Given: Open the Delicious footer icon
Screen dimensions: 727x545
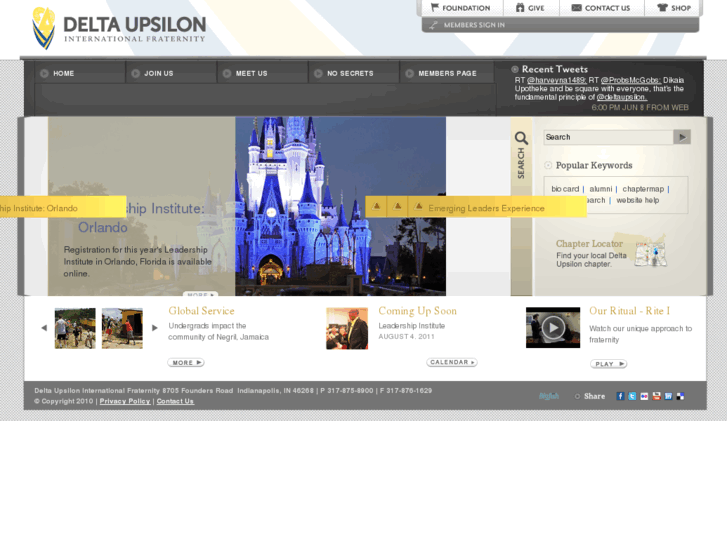Looking at the screenshot, I should (681, 396).
